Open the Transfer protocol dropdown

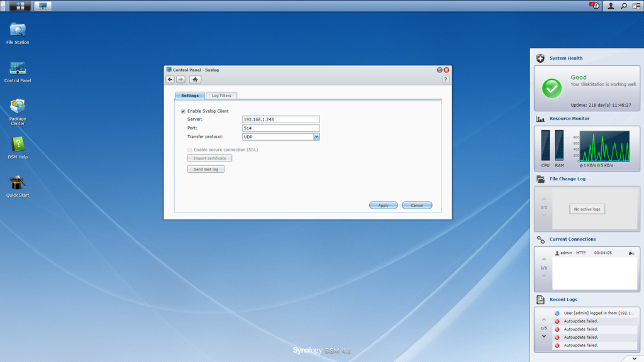point(317,136)
